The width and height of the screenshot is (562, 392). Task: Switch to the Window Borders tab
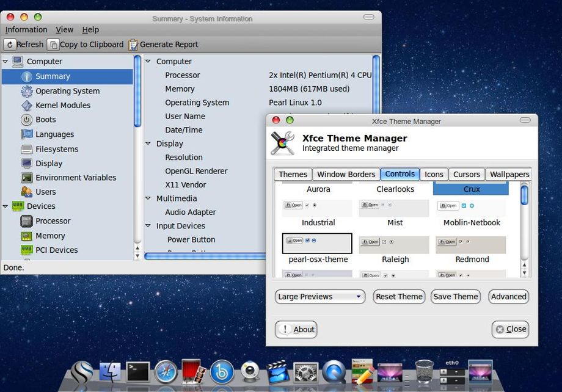[346, 174]
